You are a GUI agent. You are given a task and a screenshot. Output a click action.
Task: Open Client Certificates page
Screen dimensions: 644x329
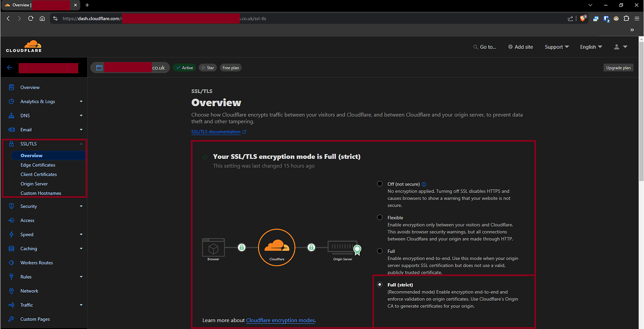(x=39, y=174)
